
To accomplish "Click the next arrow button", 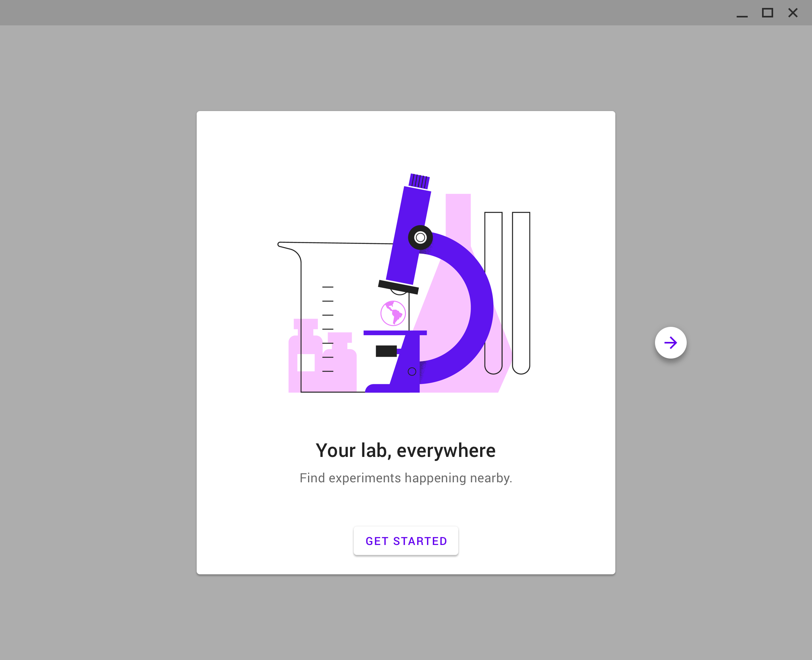I will 670,343.
